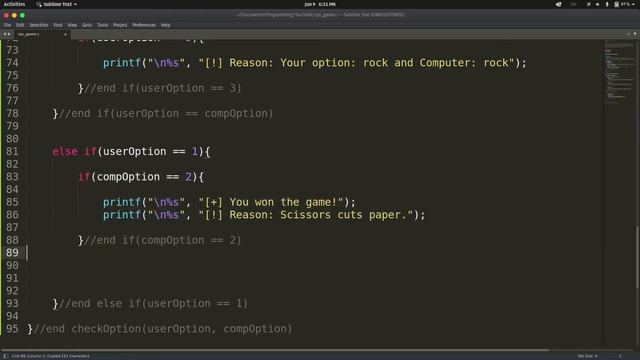Maximize window with the green button
Image resolution: width=640 pixels, height=360 pixels.
(x=22, y=15)
